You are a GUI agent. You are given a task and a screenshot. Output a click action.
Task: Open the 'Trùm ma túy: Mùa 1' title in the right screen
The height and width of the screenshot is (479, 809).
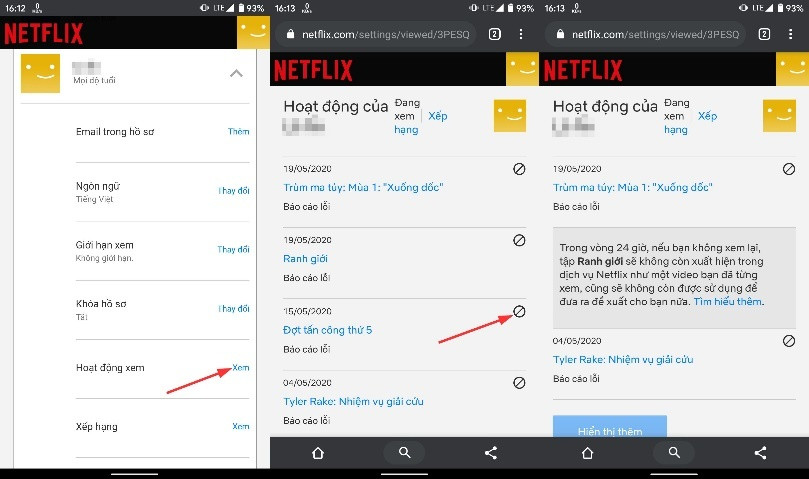click(x=633, y=187)
